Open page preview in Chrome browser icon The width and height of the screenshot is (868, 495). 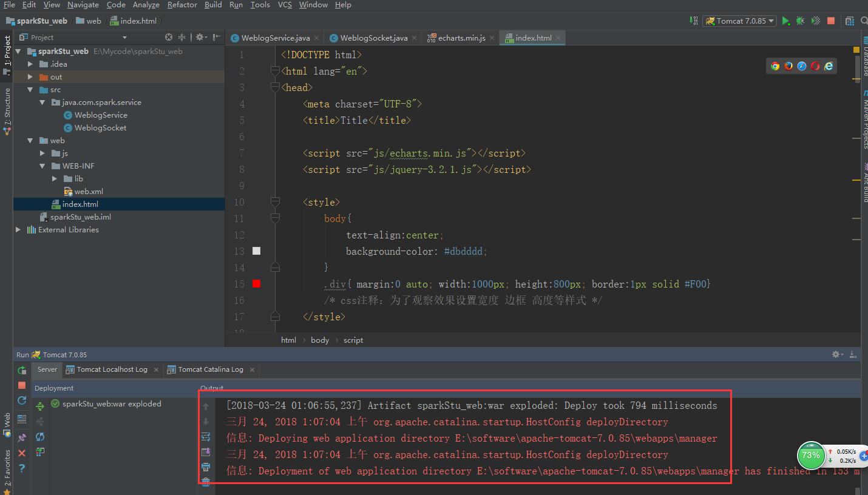point(775,66)
